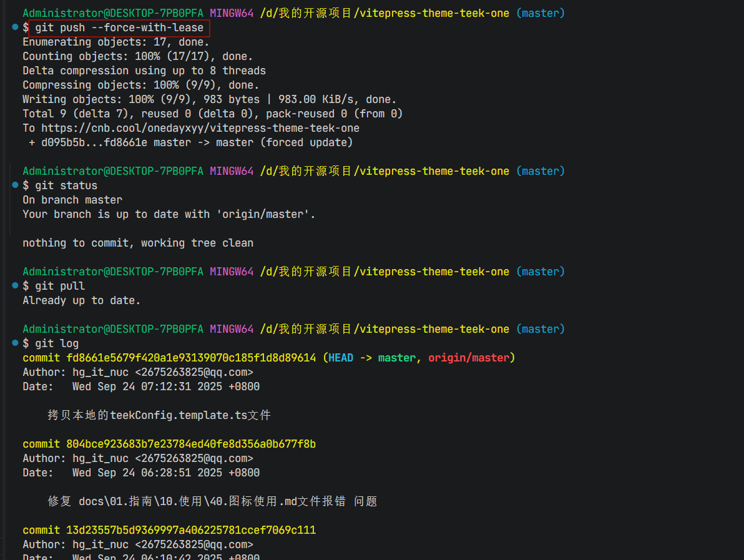Click the "Writing objects: 100%" progress line
This screenshot has height=560, width=744.
coord(209,99)
